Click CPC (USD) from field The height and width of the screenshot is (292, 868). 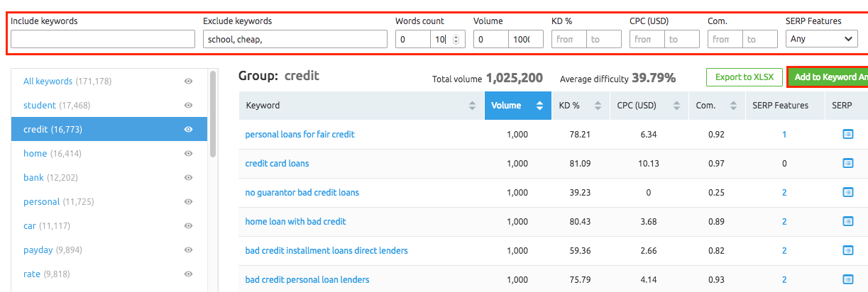tap(647, 39)
